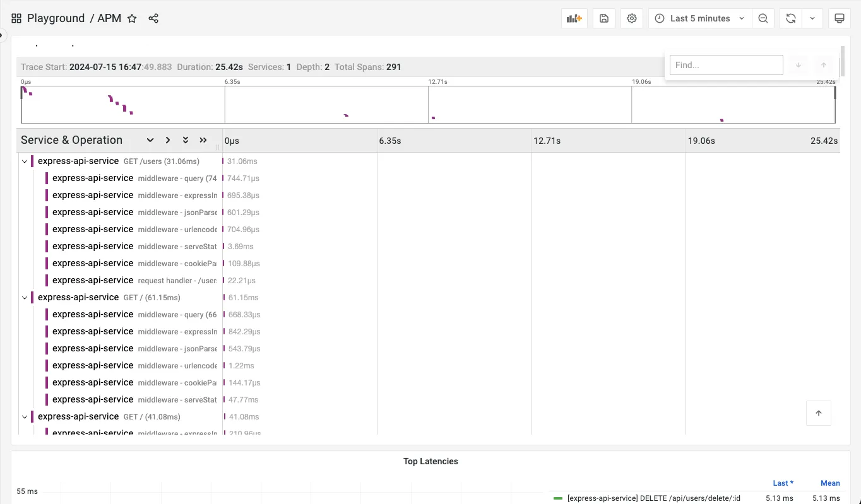861x504 pixels.
Task: Click the scroll to top arrow button
Action: tap(819, 413)
